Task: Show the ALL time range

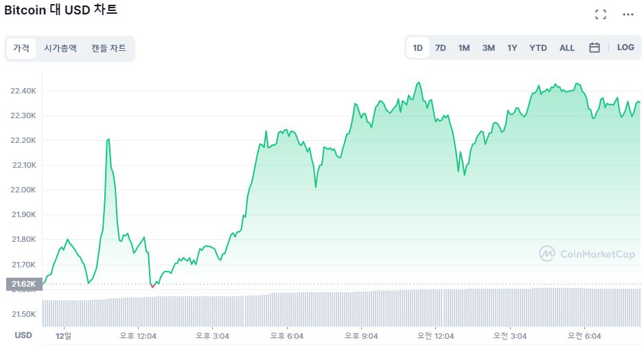Action: (x=567, y=48)
